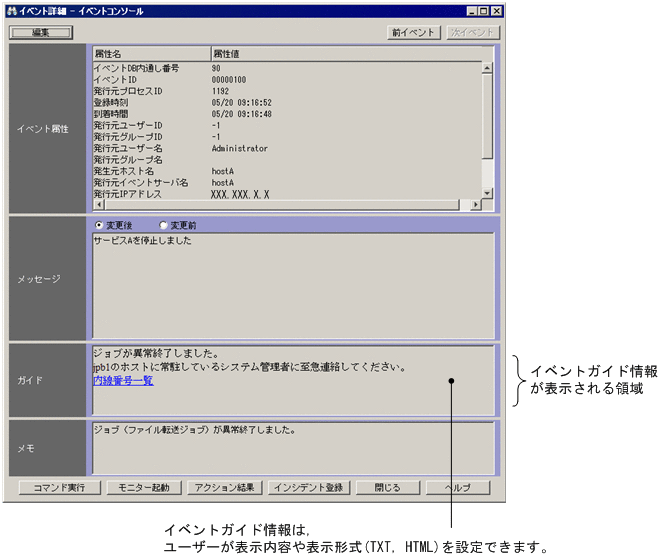Viewport: 661px width, 559px height.
Task: Go to previous event with 前イベント button
Action: (x=414, y=32)
